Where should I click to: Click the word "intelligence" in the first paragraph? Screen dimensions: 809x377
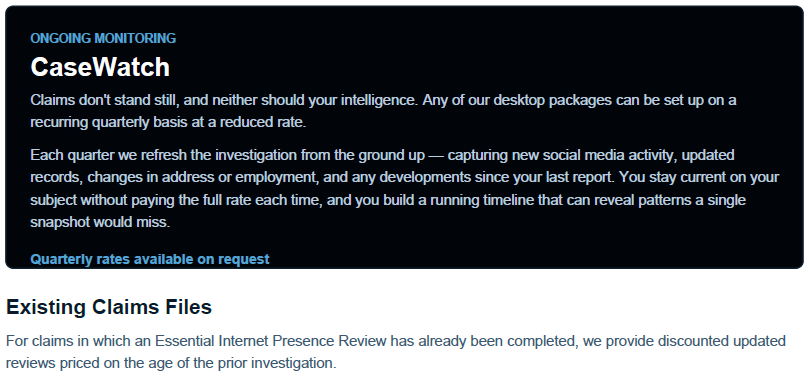378,100
